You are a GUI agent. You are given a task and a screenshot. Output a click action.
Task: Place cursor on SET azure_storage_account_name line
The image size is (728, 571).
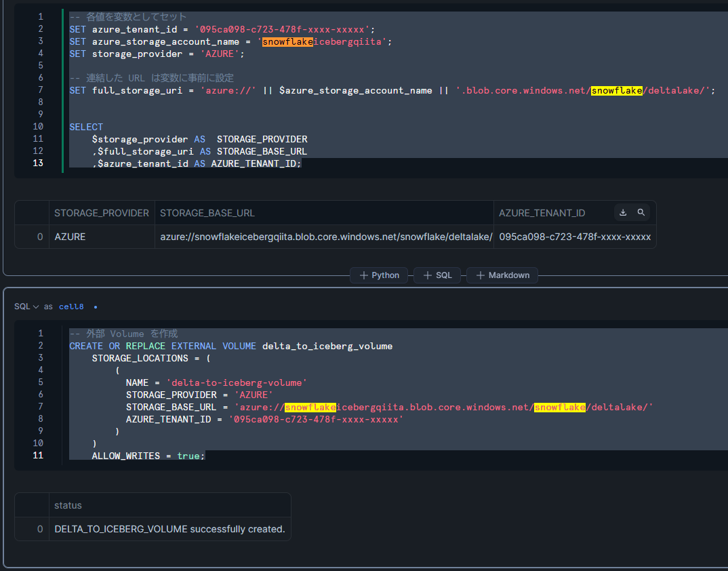click(230, 42)
